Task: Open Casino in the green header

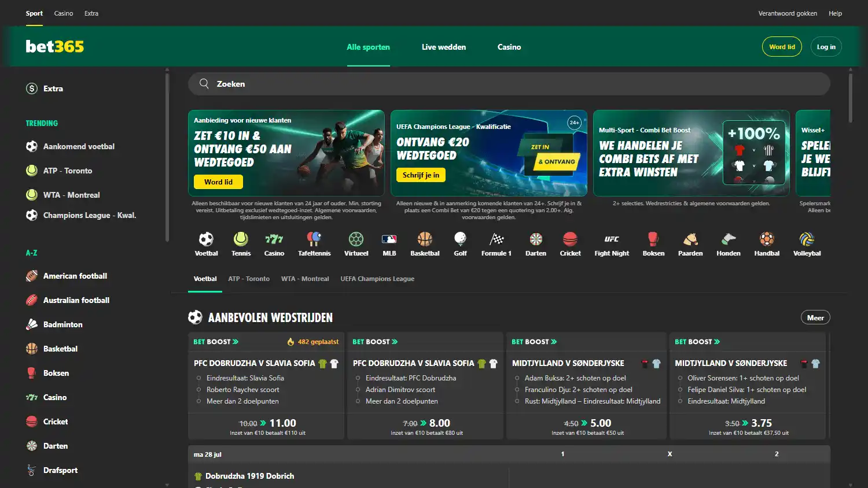Action: coord(509,47)
